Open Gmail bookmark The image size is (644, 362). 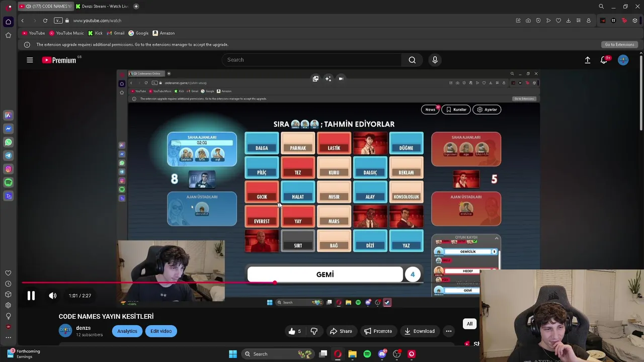tap(116, 33)
